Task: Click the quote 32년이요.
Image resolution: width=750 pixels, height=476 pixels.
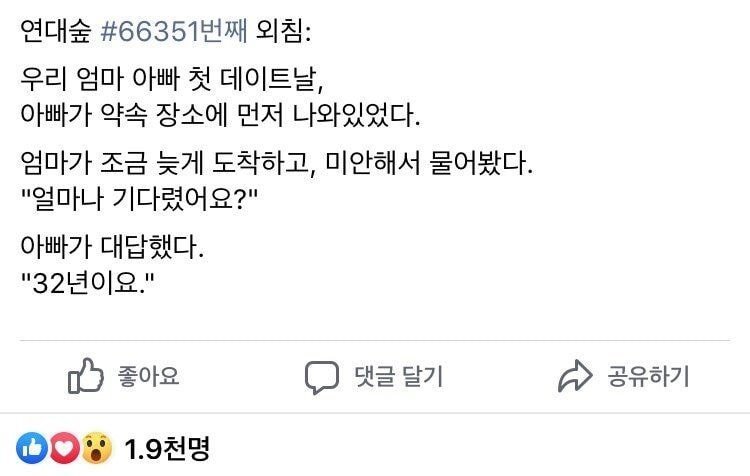Action: 86,281
